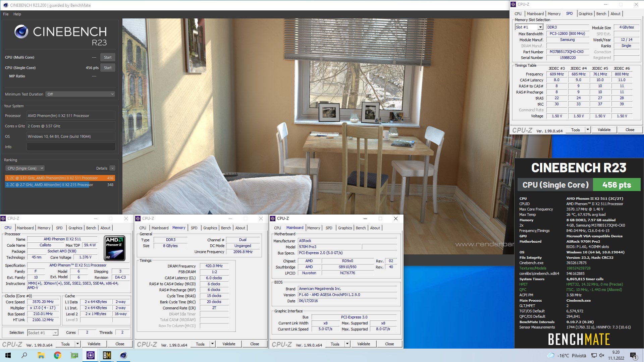Start the CPU Multi Core test
This screenshot has height=362, width=644.
coord(108,57)
